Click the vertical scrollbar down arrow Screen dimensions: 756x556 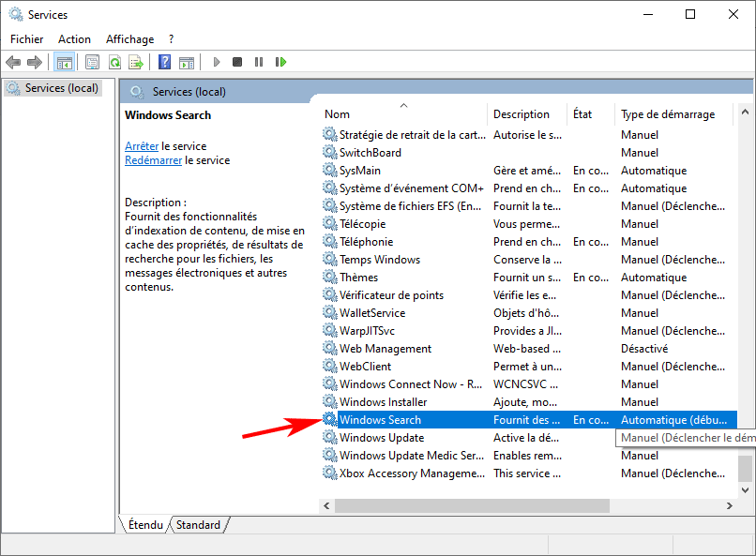click(x=745, y=490)
